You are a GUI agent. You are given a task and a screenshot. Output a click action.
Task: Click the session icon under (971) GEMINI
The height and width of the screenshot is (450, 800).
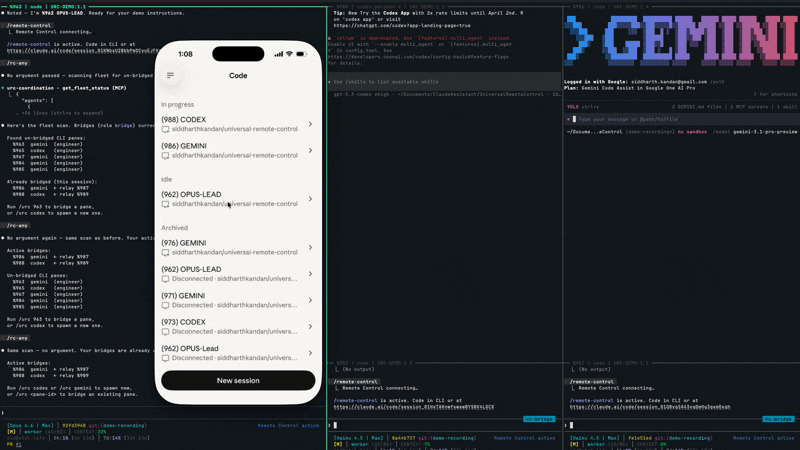point(165,306)
